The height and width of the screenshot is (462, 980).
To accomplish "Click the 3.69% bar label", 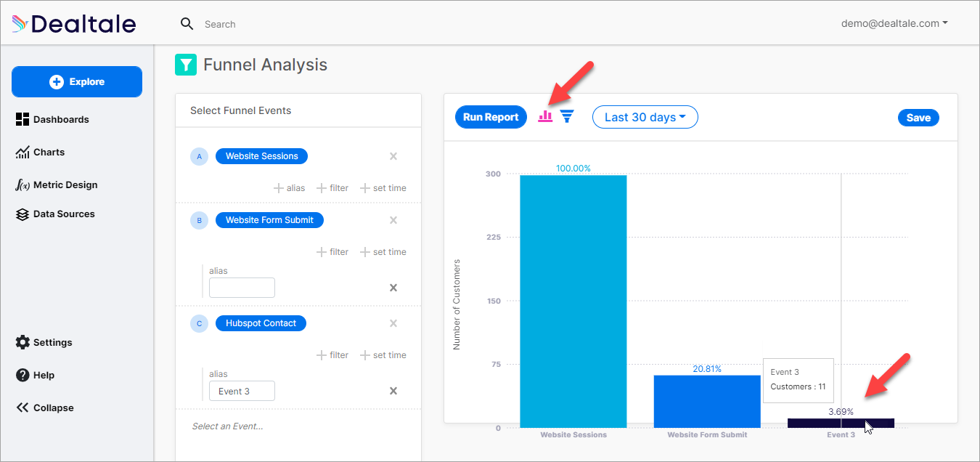I will (x=841, y=412).
